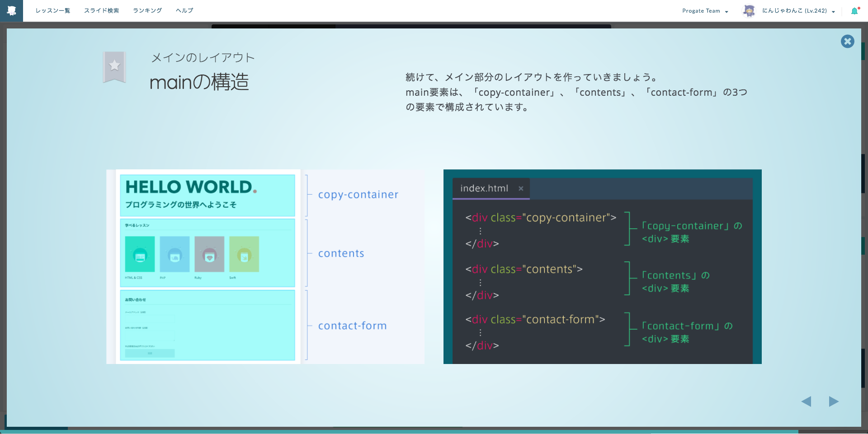Select the index.html tab
The image size is (868, 434).
coord(484,188)
